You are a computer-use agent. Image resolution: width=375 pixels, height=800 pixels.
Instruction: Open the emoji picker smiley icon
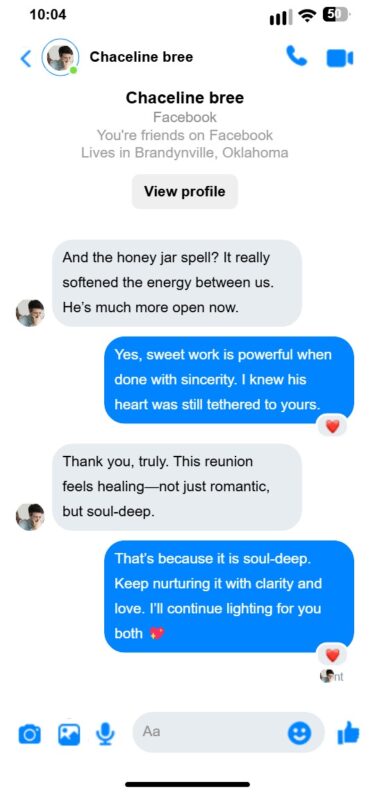coord(299,734)
